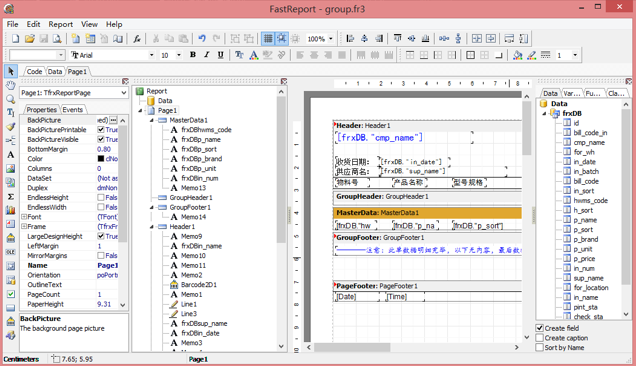Toggle the Show Grid toolbar button
This screenshot has height=366, width=636.
click(268, 39)
